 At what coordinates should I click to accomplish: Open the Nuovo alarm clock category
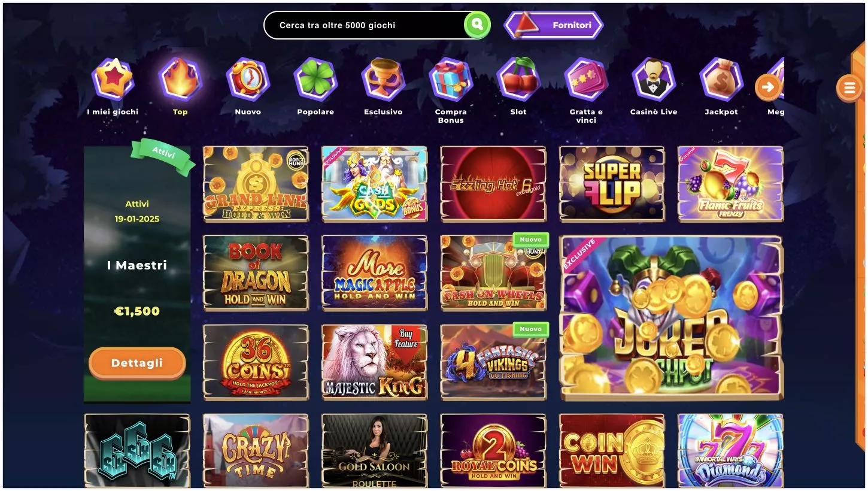click(248, 79)
